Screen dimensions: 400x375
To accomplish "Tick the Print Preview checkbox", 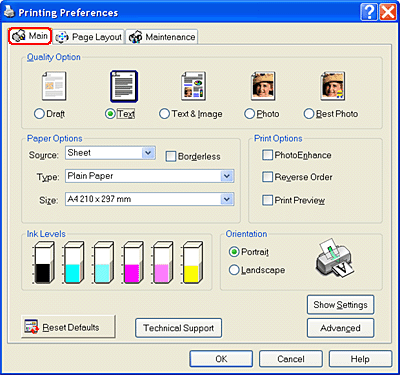I will (x=267, y=200).
